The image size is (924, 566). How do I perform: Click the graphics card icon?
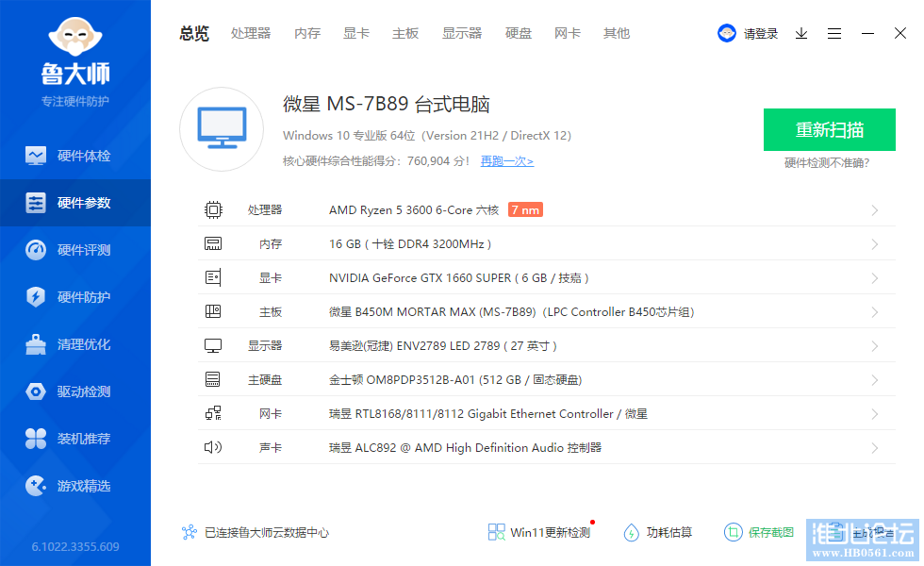point(213,277)
